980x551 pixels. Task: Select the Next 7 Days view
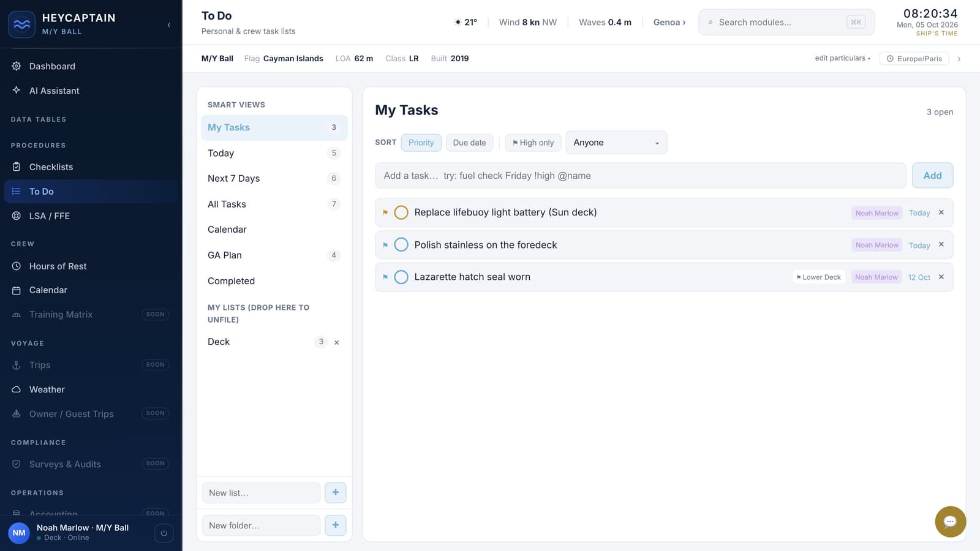tap(274, 179)
